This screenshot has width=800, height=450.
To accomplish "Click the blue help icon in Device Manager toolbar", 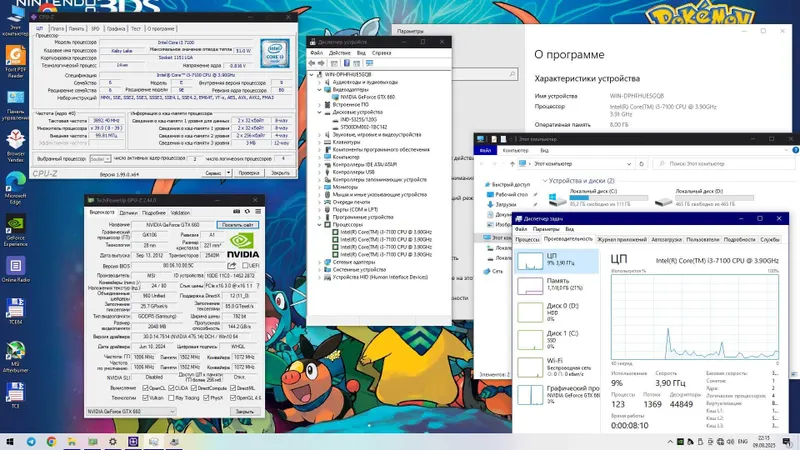I will [x=346, y=63].
